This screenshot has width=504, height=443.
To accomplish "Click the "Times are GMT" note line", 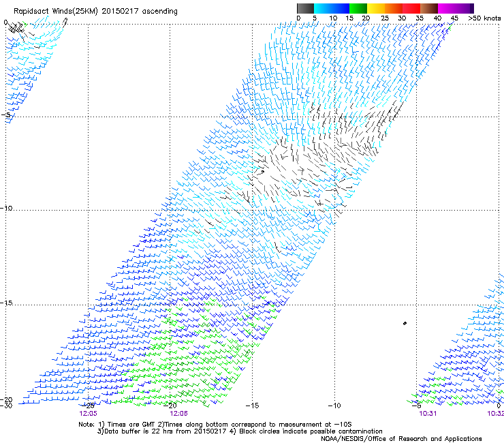I will [215, 425].
